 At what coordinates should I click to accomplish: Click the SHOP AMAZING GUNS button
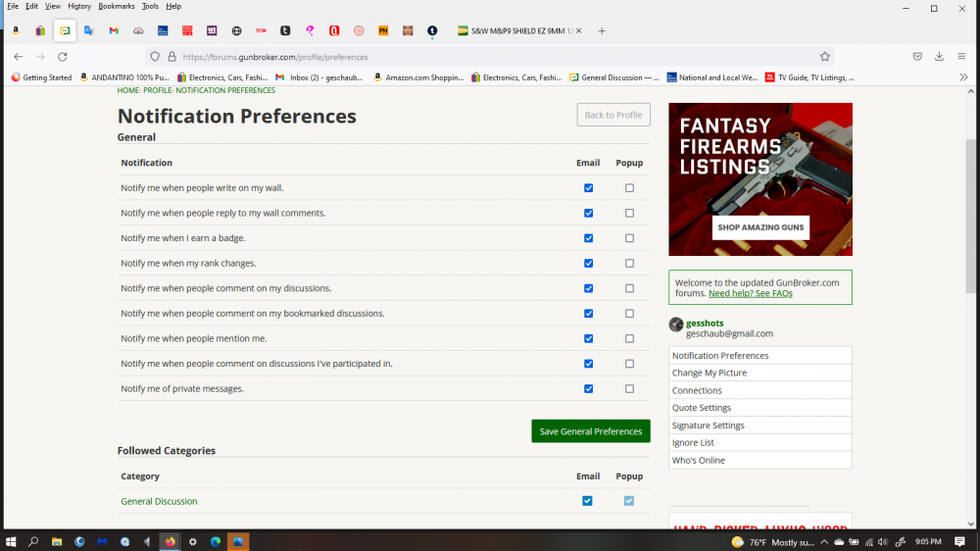tap(760, 227)
